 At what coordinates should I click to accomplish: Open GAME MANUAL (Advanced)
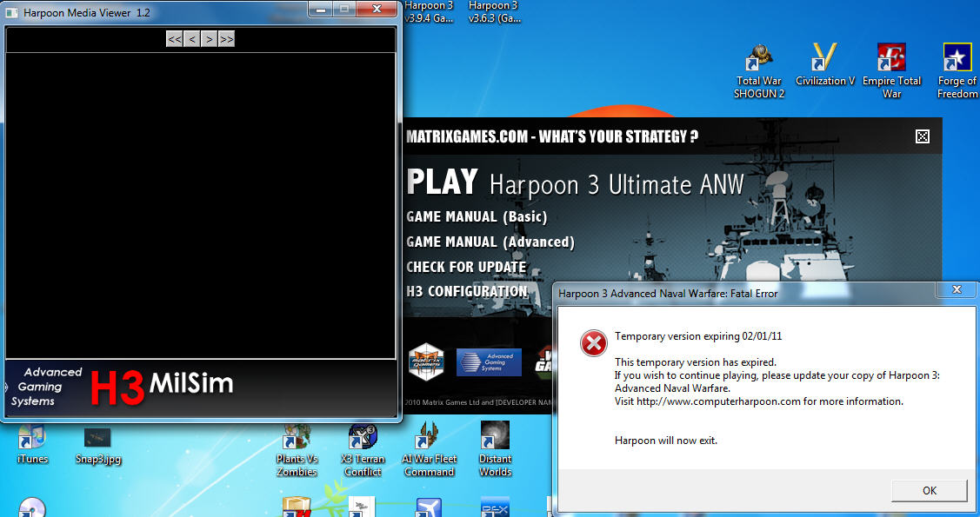490,242
